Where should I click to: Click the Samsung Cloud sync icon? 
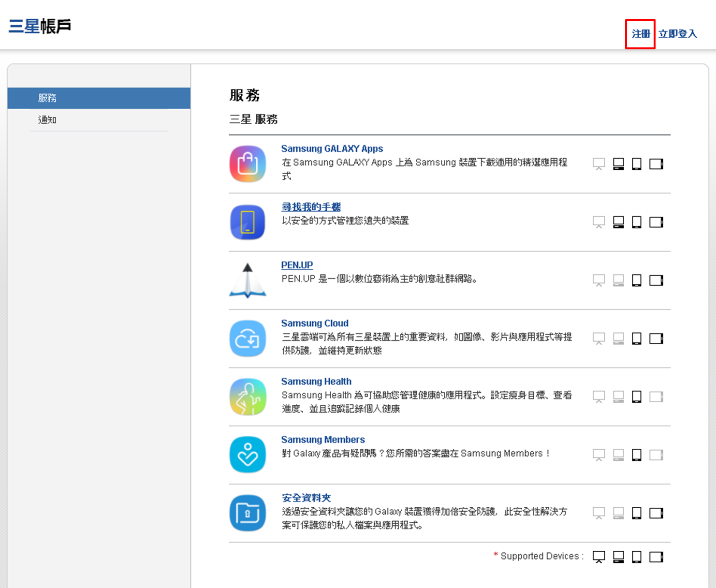pyautogui.click(x=248, y=338)
